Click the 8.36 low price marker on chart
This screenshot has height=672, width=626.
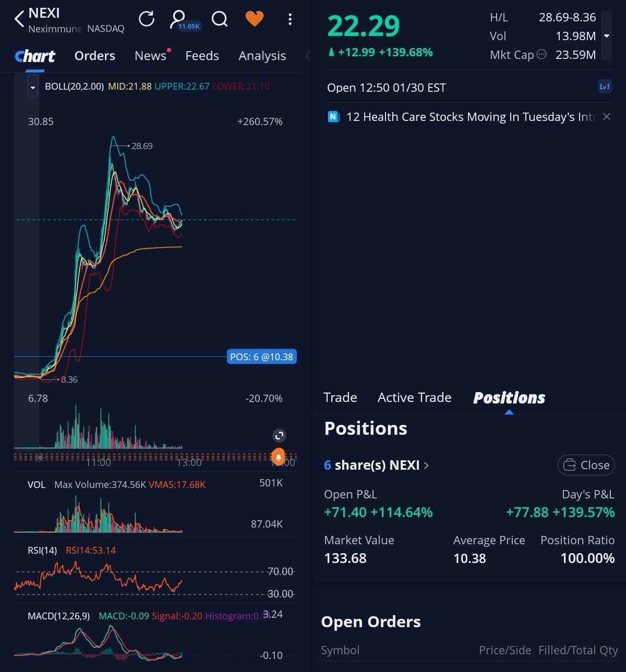(69, 380)
